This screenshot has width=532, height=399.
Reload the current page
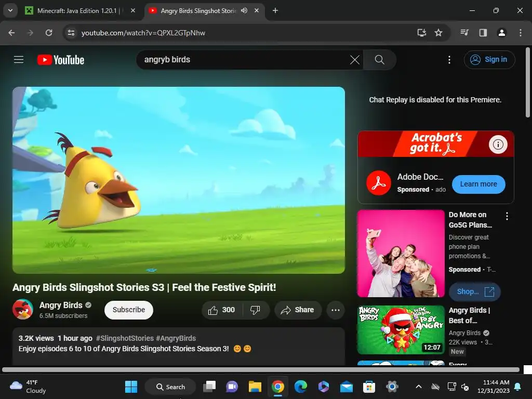tap(49, 33)
